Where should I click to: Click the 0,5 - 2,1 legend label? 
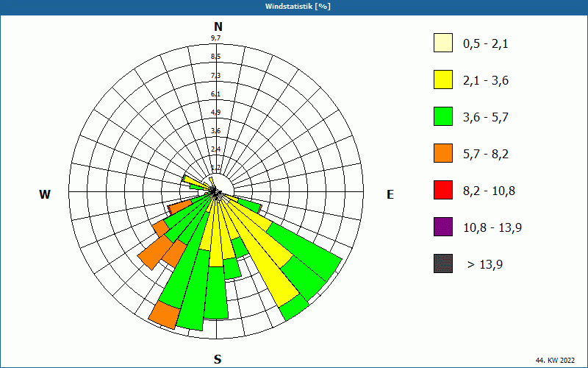point(486,44)
